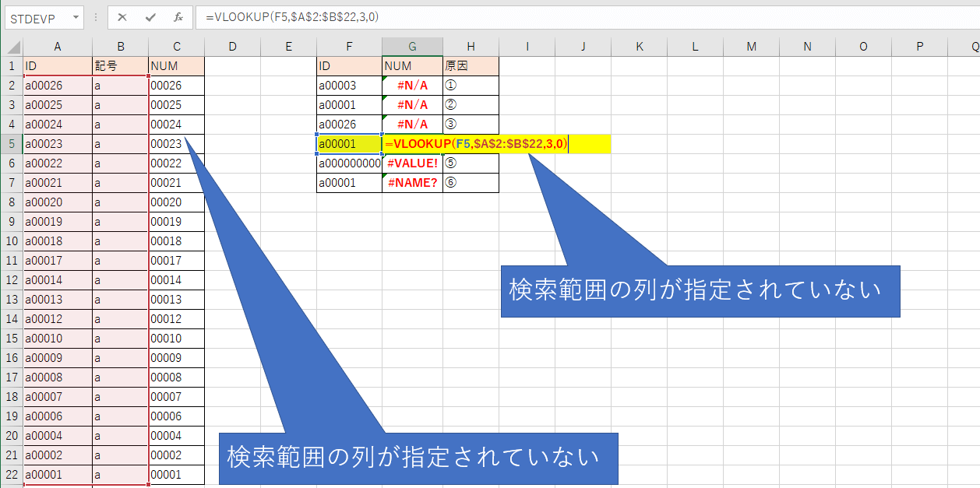Select cell B1 containing 記号
The width and height of the screenshot is (980, 488).
pos(121,65)
